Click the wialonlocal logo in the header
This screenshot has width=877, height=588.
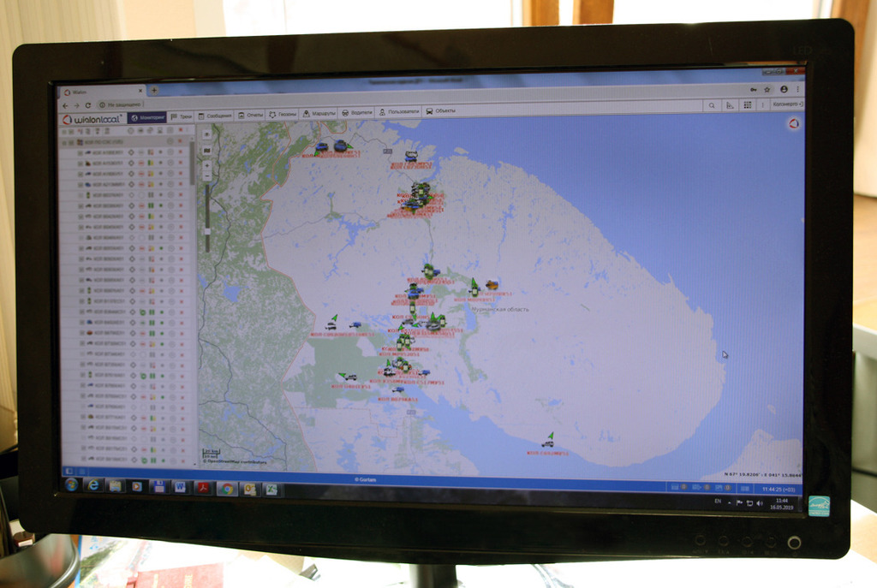click(92, 120)
